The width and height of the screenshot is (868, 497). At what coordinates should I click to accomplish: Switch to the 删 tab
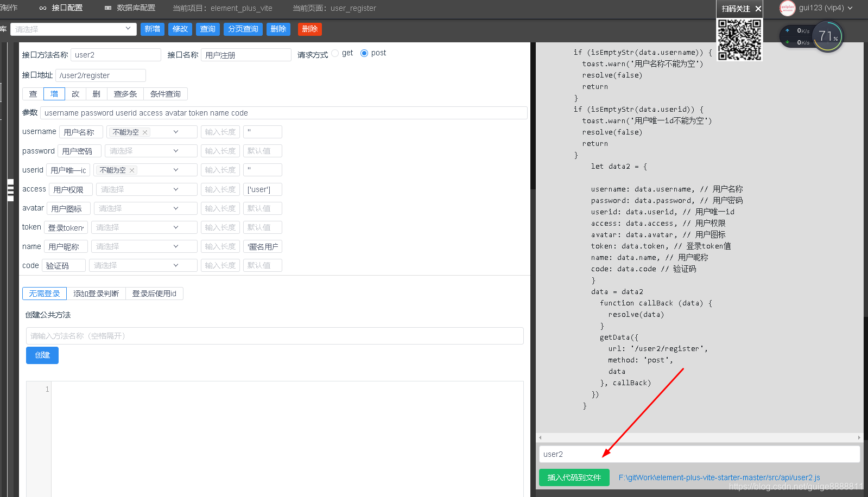[x=97, y=94]
